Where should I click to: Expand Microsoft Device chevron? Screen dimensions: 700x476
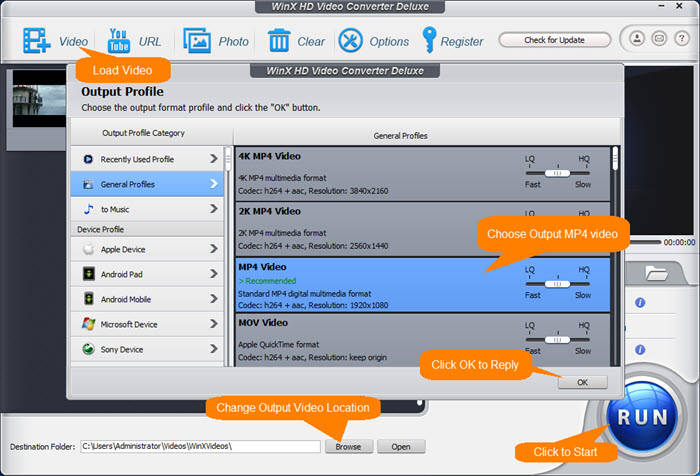(214, 324)
